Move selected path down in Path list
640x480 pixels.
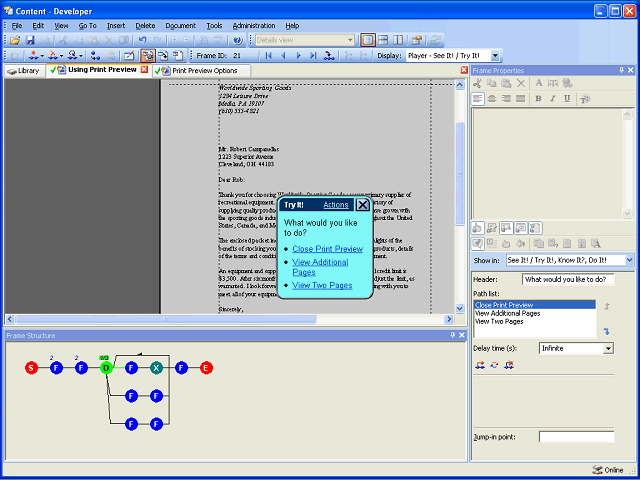607,332
